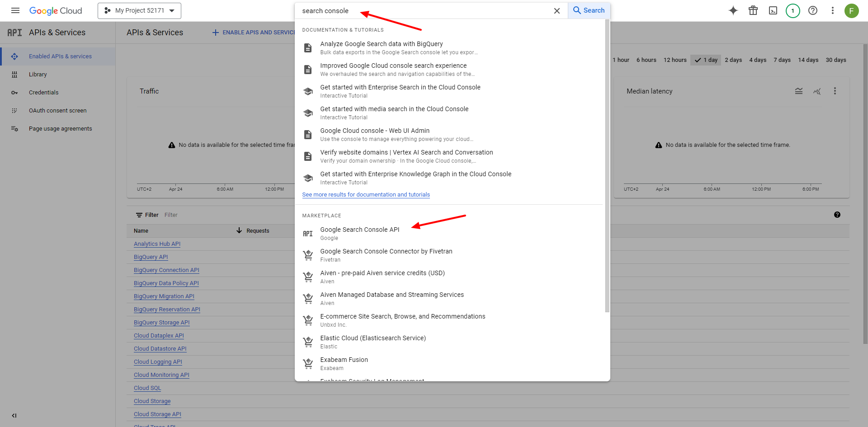Click the gift box free trial icon
Screen dimensions: 868x427
click(753, 10)
